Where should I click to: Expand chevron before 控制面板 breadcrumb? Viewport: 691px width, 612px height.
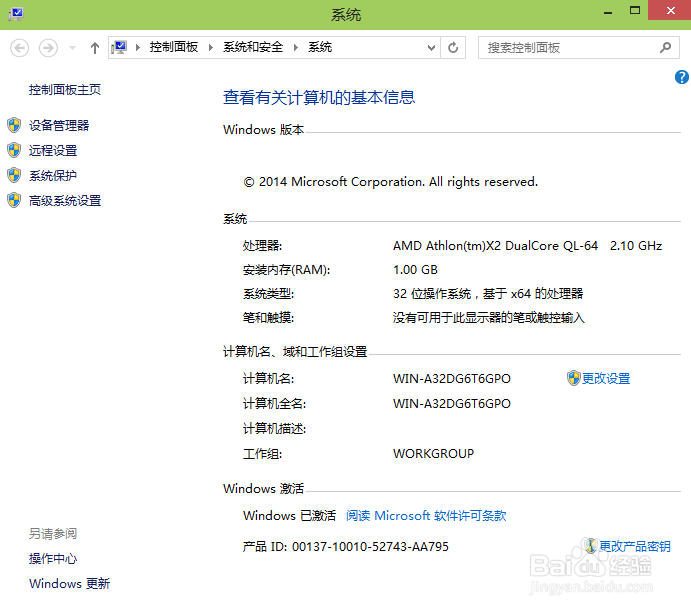click(138, 47)
